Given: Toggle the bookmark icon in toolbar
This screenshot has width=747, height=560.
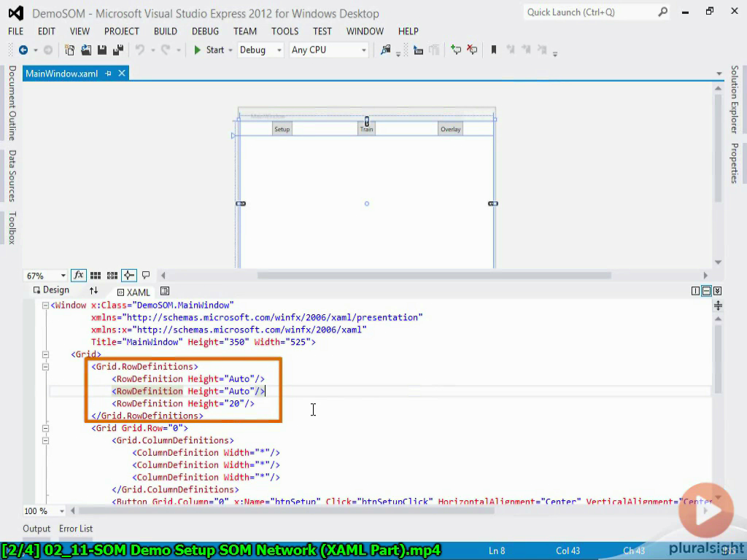Looking at the screenshot, I should tap(494, 50).
